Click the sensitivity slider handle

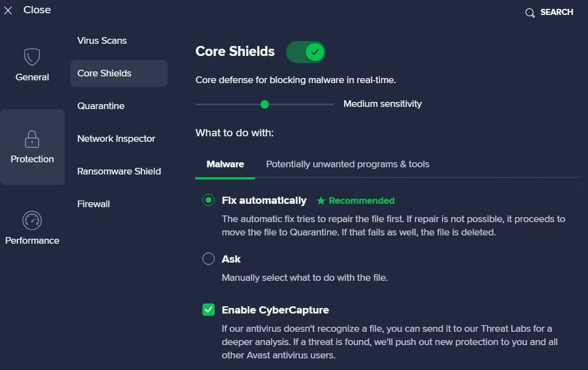tap(264, 104)
